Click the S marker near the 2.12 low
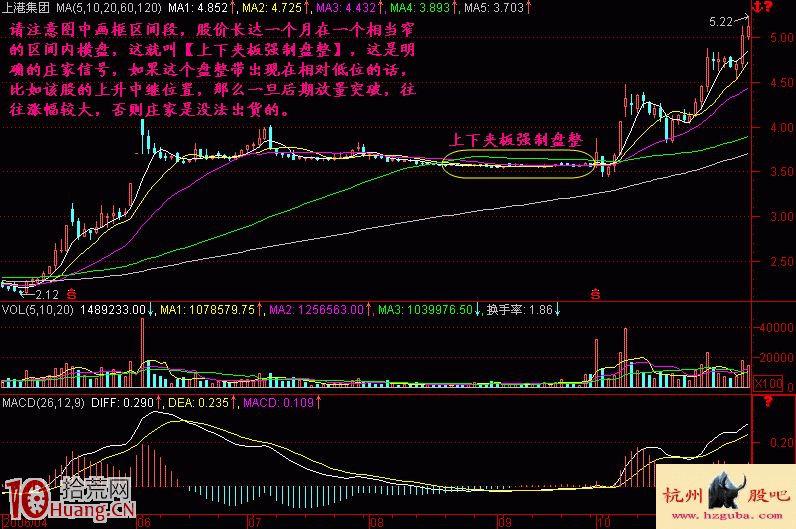The height and width of the screenshot is (529, 796). click(72, 294)
